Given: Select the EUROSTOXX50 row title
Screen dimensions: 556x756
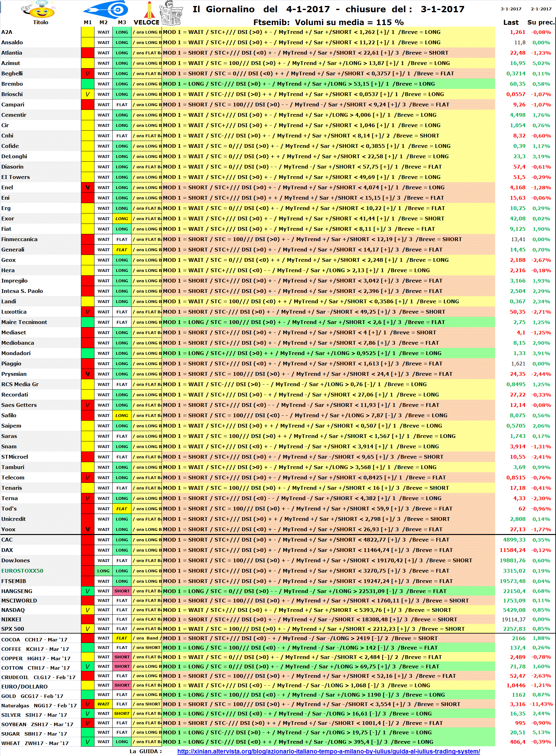Looking at the screenshot, I should point(22,571).
